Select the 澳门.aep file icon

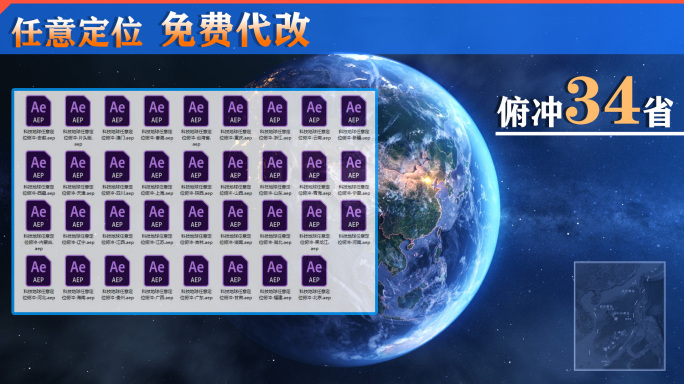point(117,112)
